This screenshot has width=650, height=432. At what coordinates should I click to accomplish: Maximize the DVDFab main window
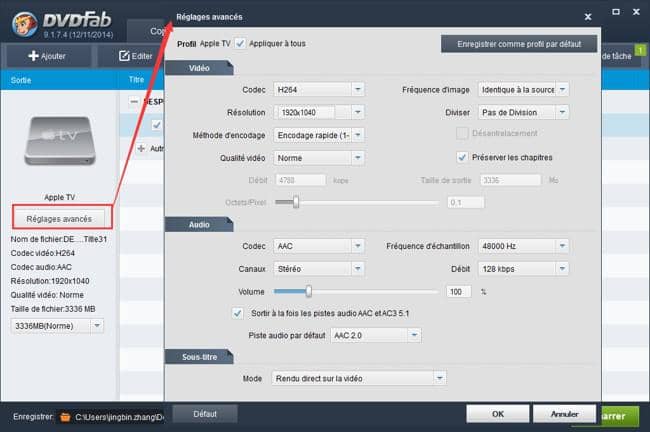coord(616,12)
